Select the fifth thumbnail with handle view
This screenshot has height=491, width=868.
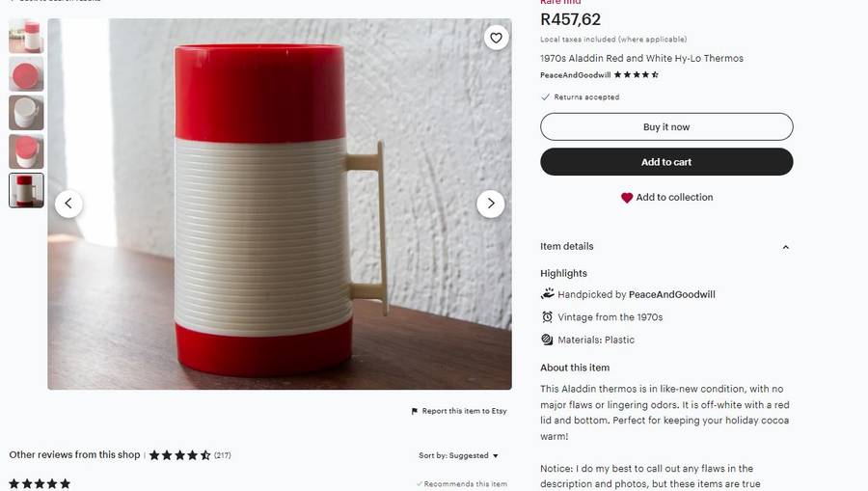click(x=26, y=190)
